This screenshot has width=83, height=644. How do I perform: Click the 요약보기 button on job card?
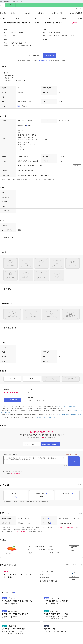click(x=74, y=576)
